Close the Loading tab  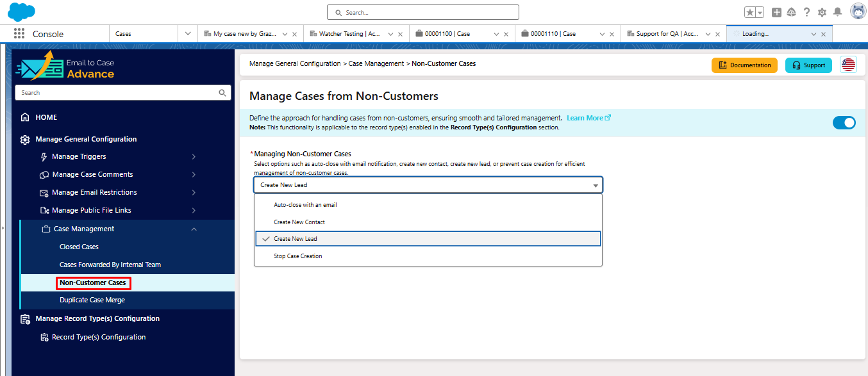tap(824, 34)
